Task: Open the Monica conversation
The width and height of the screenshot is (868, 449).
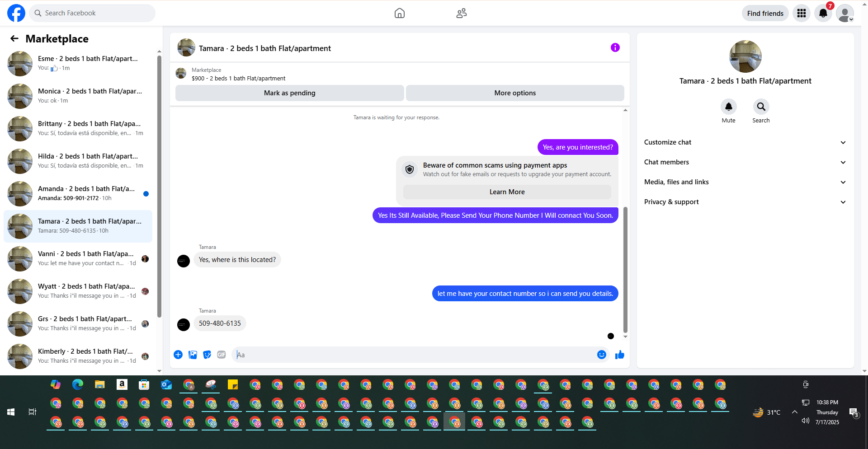Action: click(78, 96)
